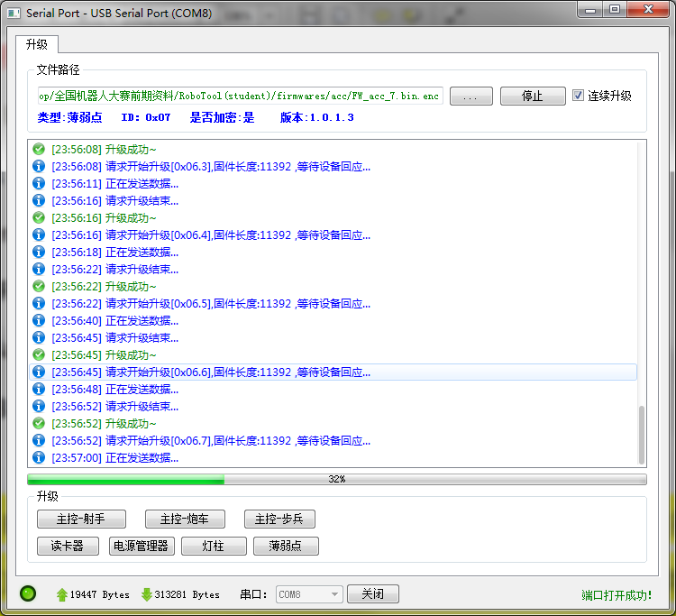Click the '类型:薄弱点' label

(69, 117)
